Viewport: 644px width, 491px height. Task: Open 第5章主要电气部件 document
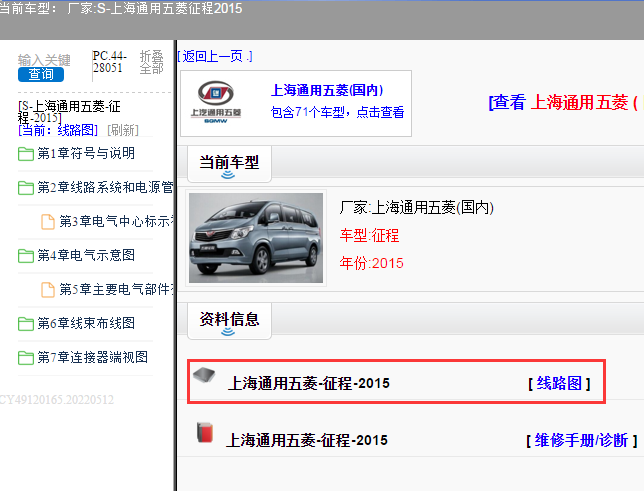click(x=116, y=290)
